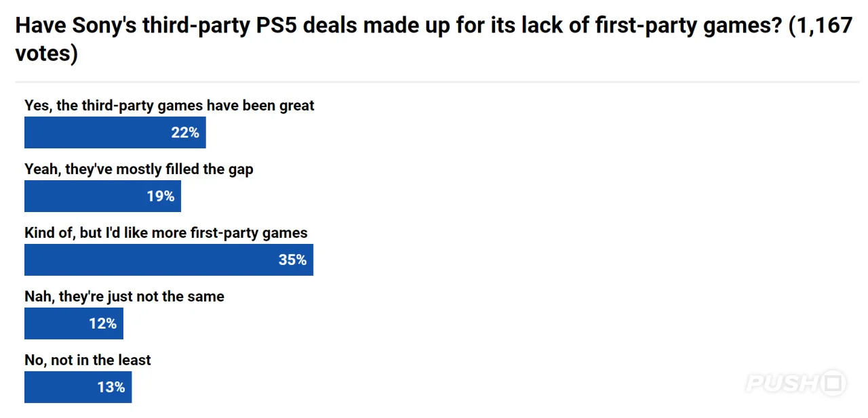Click the 13% percentage label

(111, 388)
